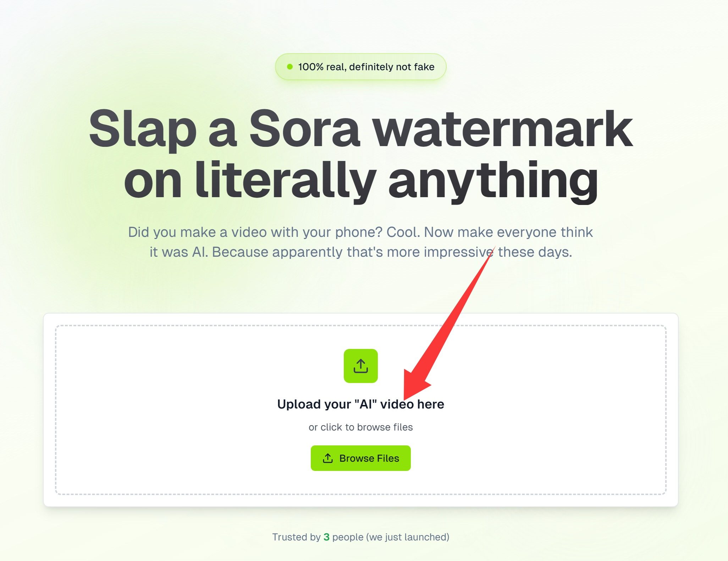The image size is (728, 561).
Task: Click 'Upload your "AI" video here' text
Action: pos(360,404)
